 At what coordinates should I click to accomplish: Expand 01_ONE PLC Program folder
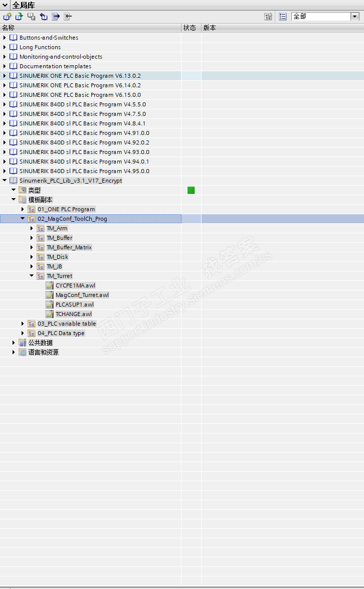tap(23, 209)
